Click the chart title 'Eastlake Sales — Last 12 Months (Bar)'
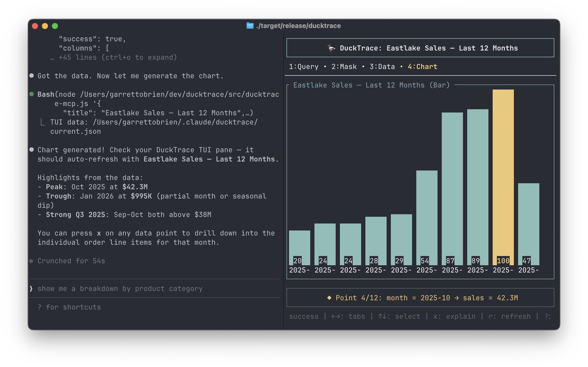The height and width of the screenshot is (367, 588). pos(371,85)
